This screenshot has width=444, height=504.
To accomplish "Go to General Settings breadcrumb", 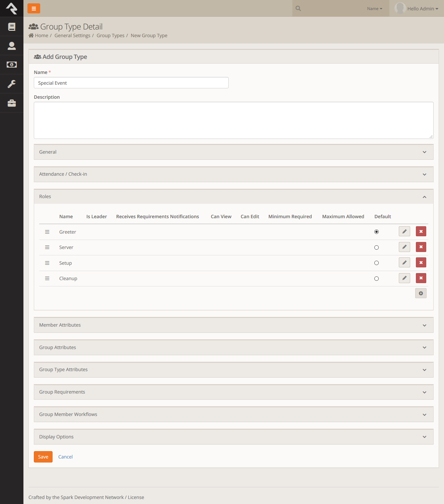I will (72, 35).
